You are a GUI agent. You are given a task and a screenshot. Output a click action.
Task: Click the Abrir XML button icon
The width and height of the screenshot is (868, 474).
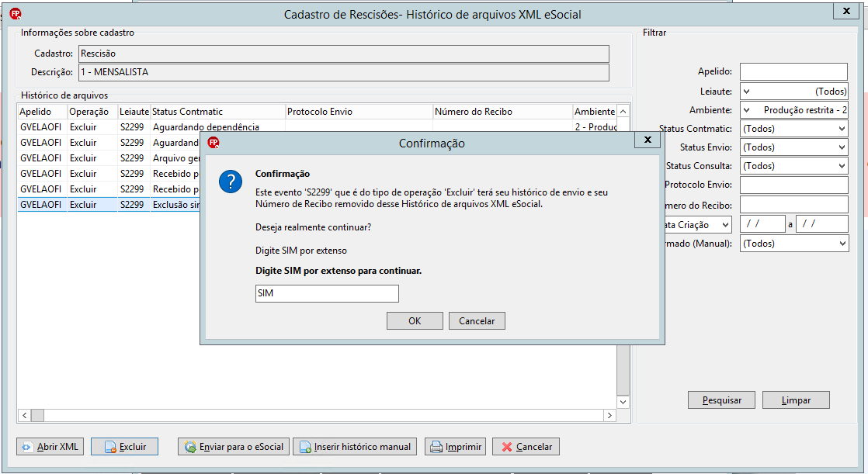coord(26,447)
